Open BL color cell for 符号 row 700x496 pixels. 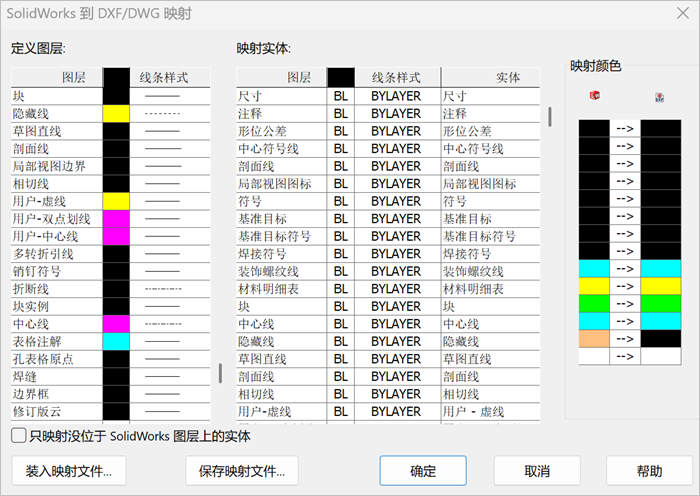pyautogui.click(x=341, y=201)
